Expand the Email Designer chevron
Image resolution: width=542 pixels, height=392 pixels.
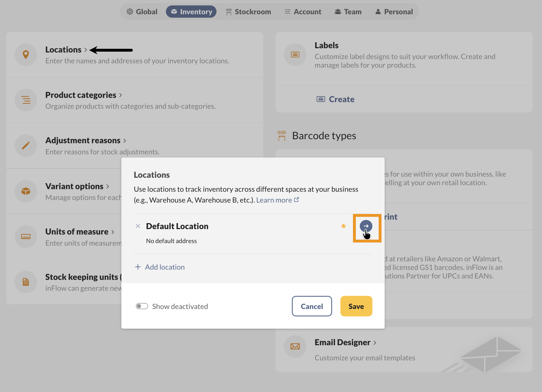(375, 343)
